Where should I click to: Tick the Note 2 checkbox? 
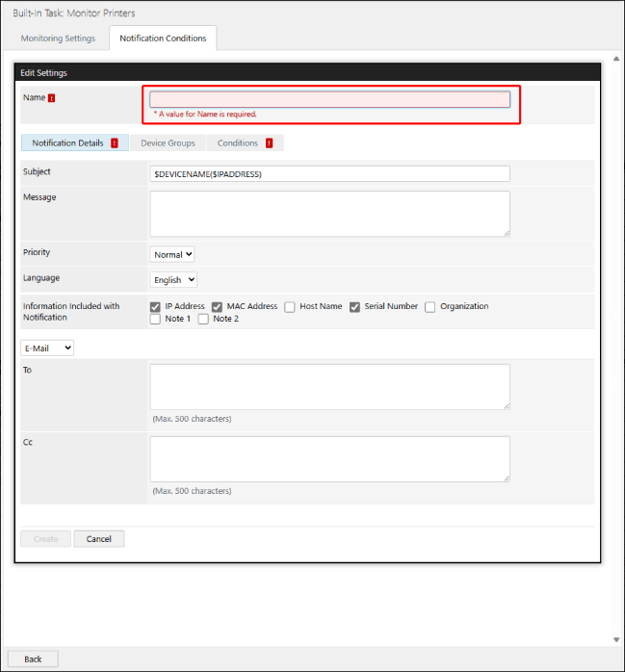tap(203, 320)
